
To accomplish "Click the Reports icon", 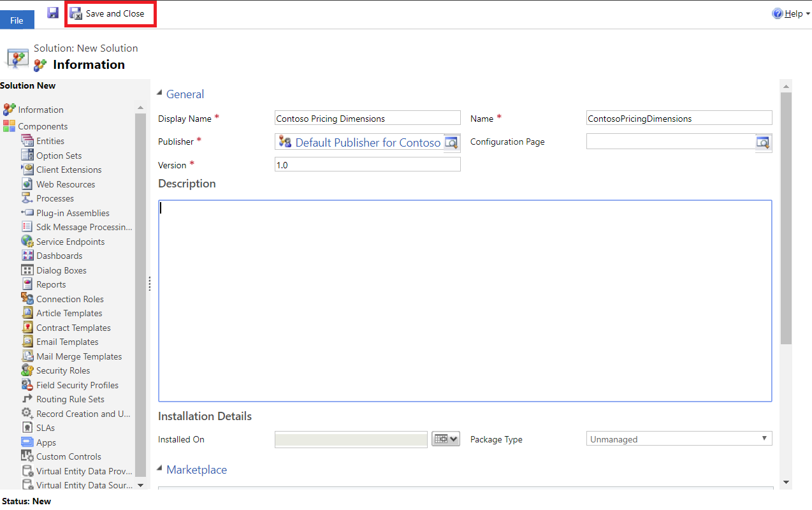I will (27, 284).
